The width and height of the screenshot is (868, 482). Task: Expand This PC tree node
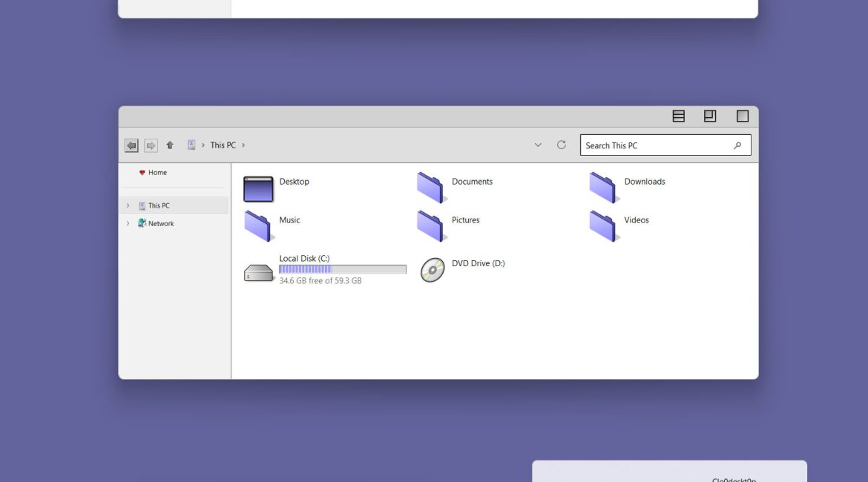[x=128, y=206]
